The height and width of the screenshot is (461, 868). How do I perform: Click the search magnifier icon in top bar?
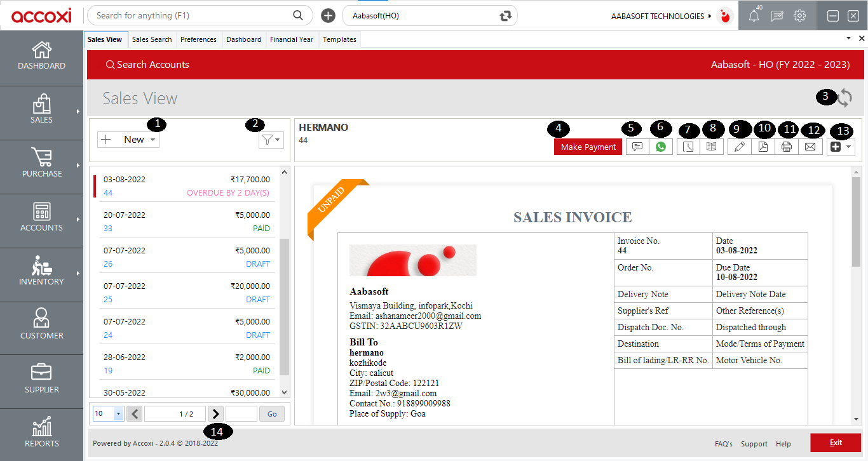point(298,15)
